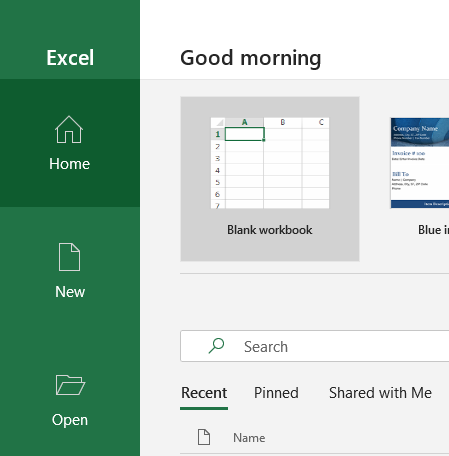Create a Blank workbook
The height and width of the screenshot is (456, 449).
click(x=270, y=179)
